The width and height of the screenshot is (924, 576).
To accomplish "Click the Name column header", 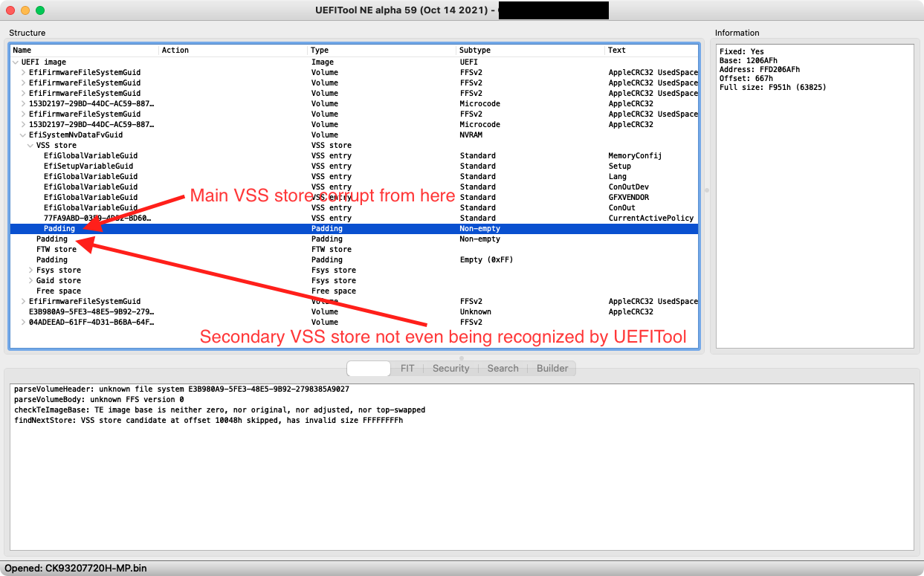I will 85,50.
